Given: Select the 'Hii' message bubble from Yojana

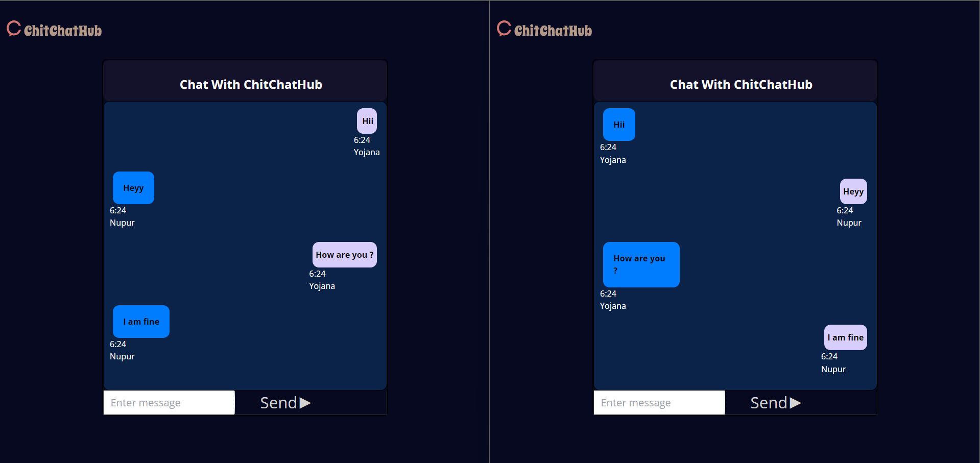Looking at the screenshot, I should [367, 121].
